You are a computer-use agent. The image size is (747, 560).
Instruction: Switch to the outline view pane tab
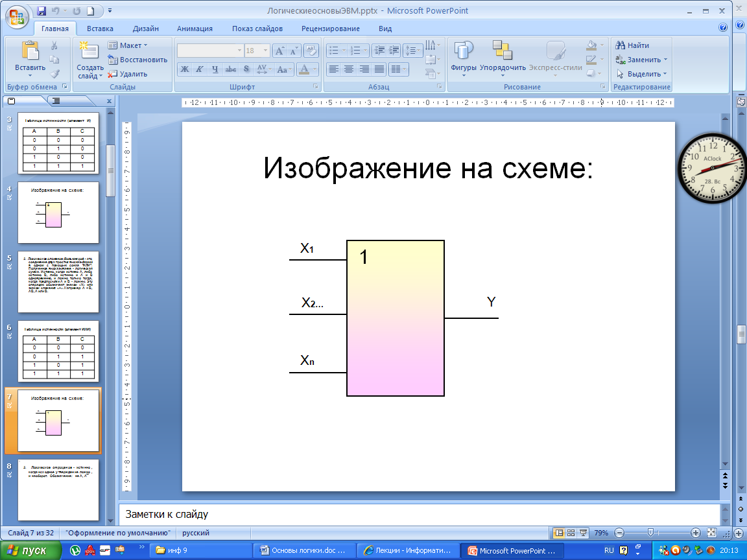click(x=56, y=101)
